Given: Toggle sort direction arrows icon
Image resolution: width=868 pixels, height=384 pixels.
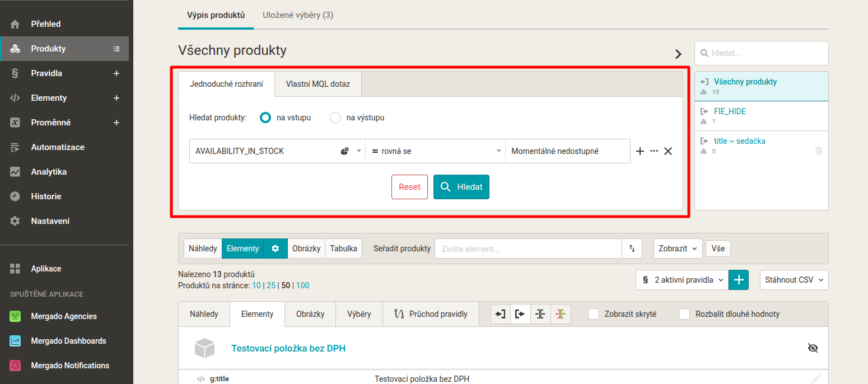Looking at the screenshot, I should point(632,249).
